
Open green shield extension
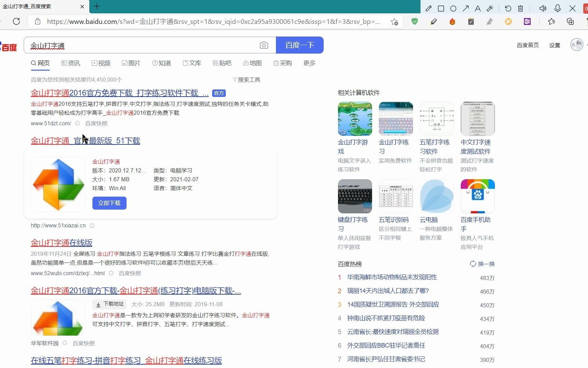pyautogui.click(x=415, y=22)
